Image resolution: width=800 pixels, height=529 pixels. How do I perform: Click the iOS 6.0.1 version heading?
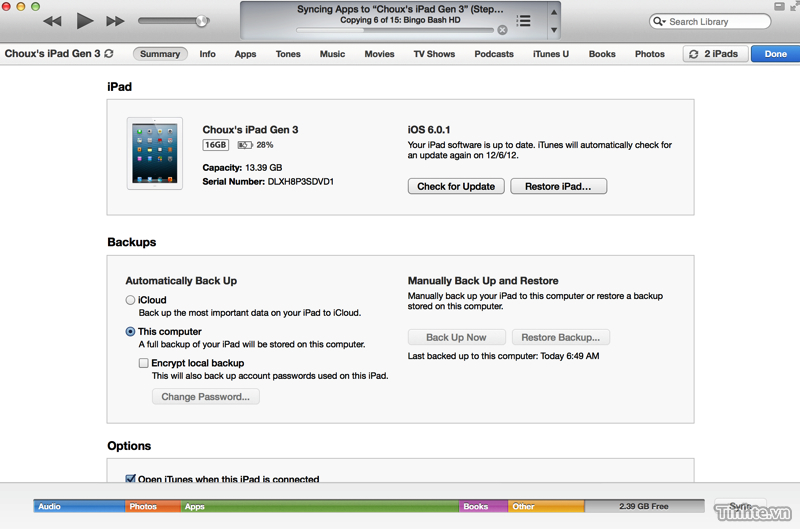(429, 130)
